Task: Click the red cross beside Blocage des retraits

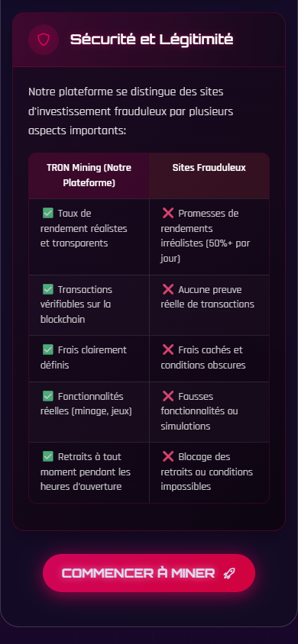Action: click(x=168, y=456)
